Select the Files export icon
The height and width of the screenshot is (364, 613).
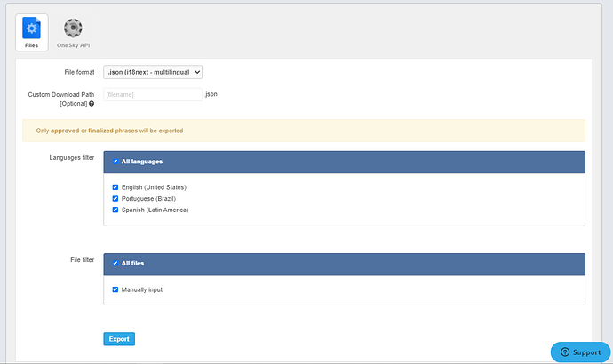(x=32, y=28)
